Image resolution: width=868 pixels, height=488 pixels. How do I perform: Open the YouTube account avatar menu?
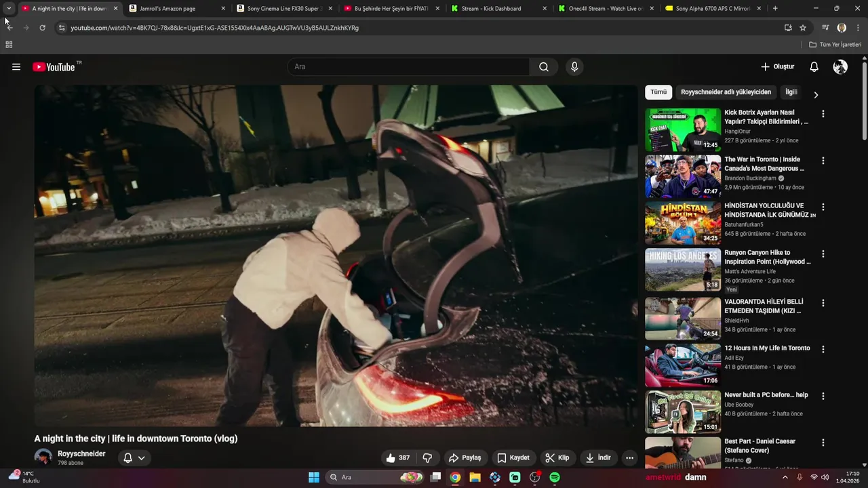[x=840, y=67]
